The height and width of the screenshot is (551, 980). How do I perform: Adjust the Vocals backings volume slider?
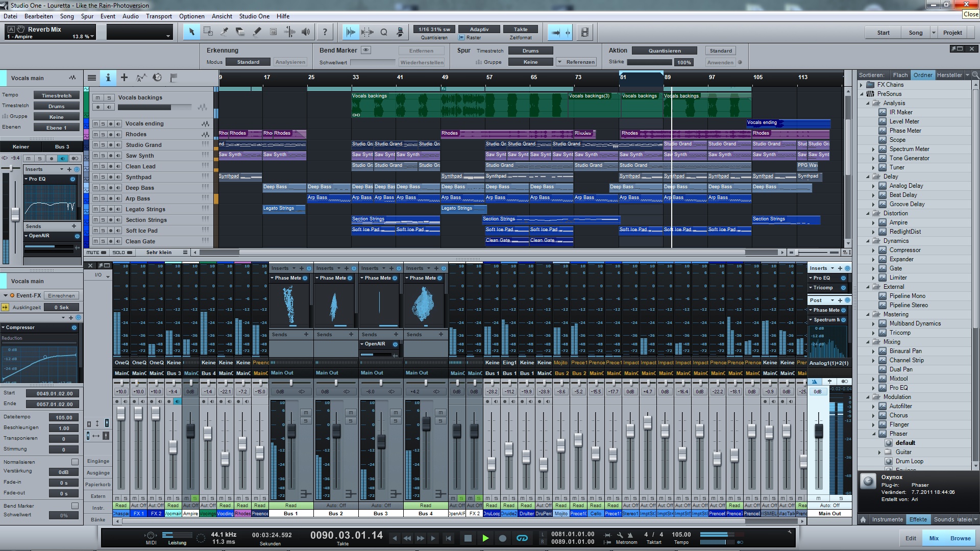coord(154,107)
